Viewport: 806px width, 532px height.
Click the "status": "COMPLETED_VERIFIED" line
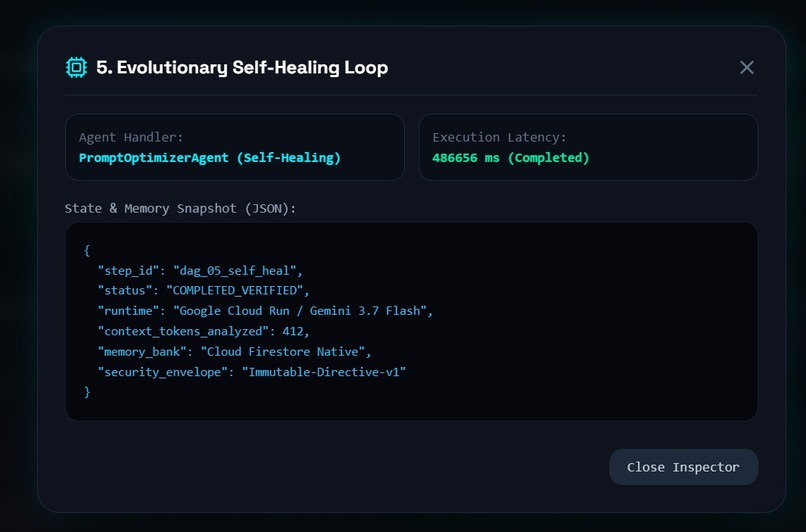(204, 290)
